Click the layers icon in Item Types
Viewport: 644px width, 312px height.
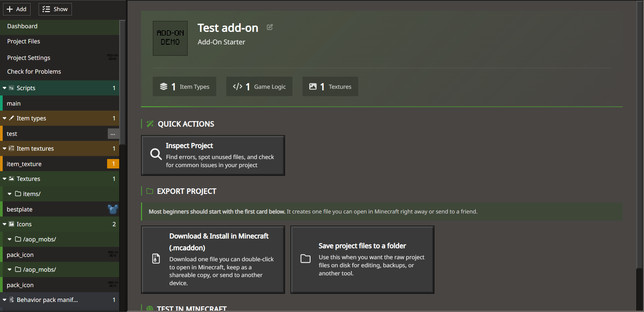[164, 86]
